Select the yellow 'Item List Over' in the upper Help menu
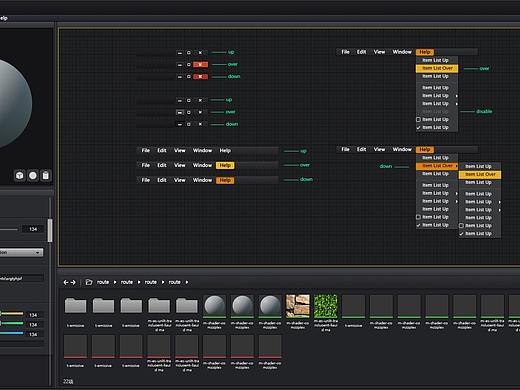 coord(437,68)
